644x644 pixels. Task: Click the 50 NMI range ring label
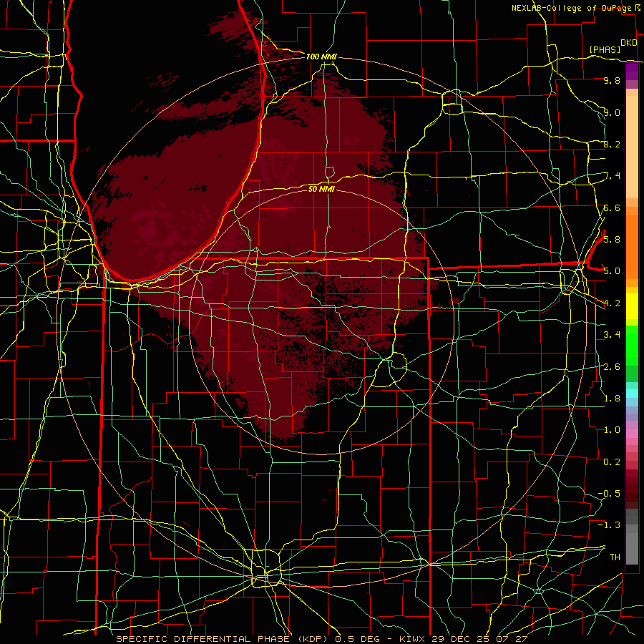[321, 189]
